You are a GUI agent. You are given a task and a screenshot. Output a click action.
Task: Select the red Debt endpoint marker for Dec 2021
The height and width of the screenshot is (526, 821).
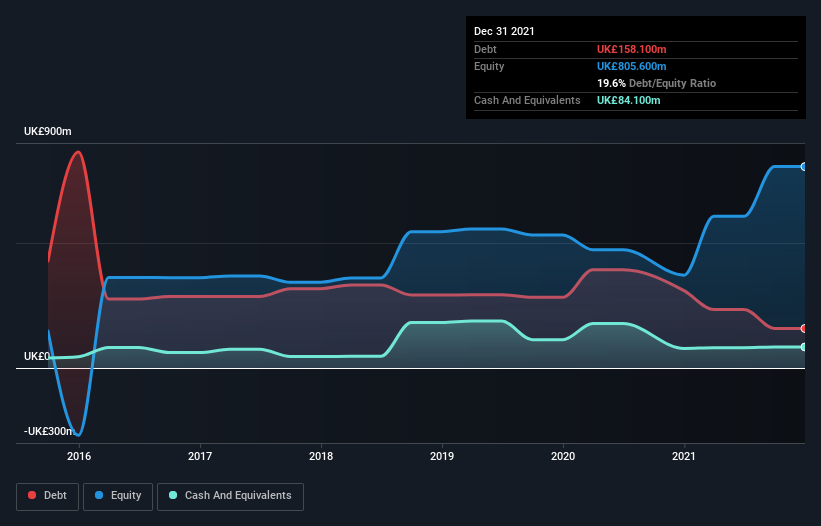(x=804, y=329)
